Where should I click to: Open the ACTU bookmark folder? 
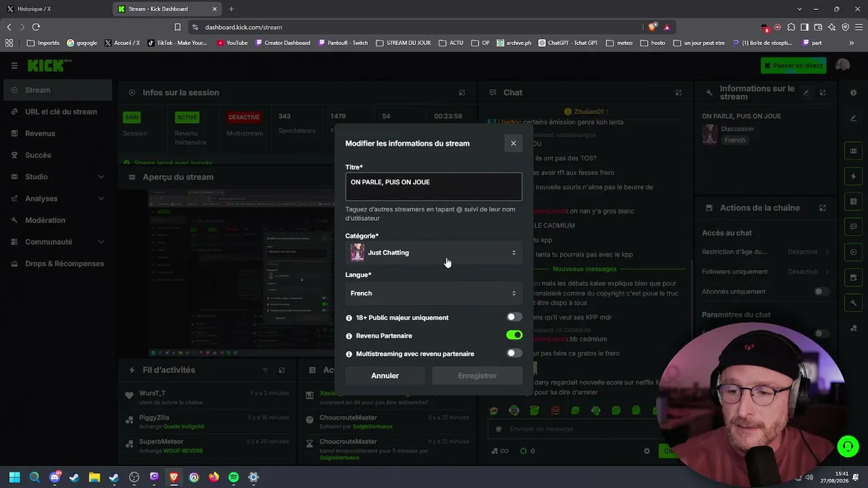(x=452, y=43)
